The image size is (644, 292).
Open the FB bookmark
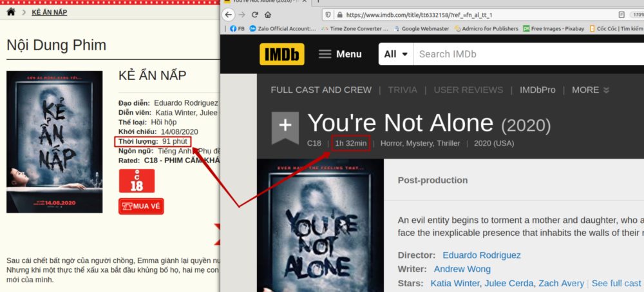[238, 28]
